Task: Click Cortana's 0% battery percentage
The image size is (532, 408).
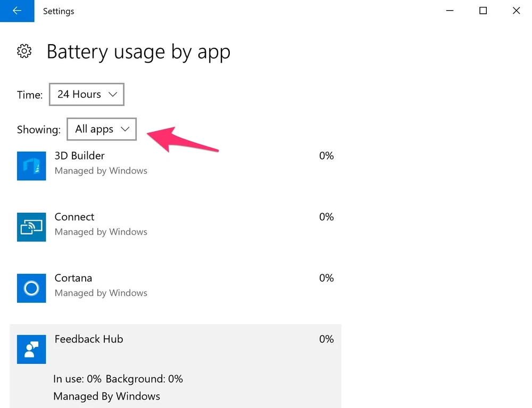Action: coord(326,278)
